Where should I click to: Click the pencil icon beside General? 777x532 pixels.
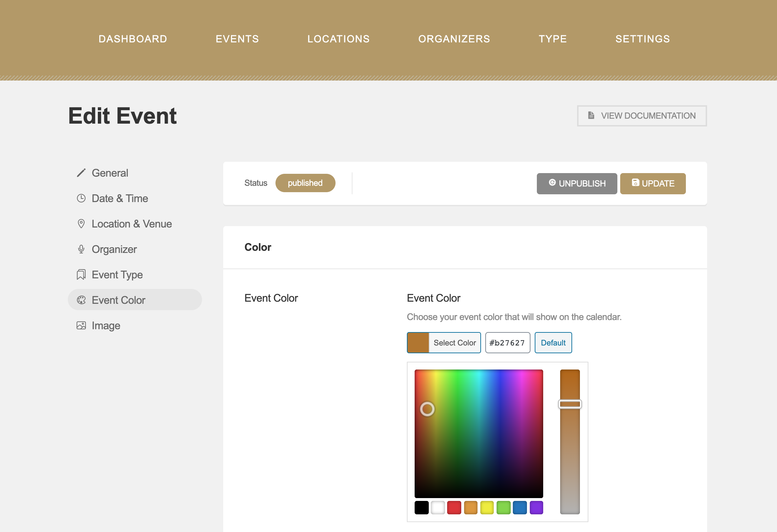point(81,173)
